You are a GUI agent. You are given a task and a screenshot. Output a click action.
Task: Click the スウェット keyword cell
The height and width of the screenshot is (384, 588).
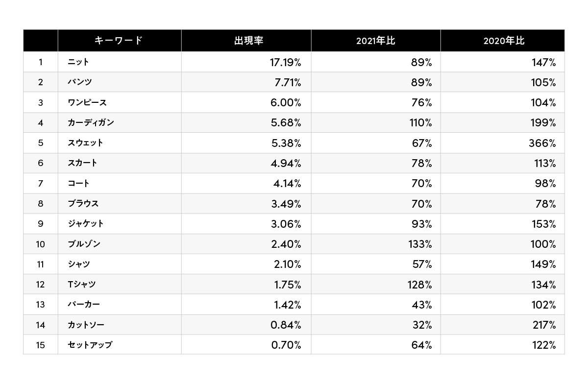86,143
